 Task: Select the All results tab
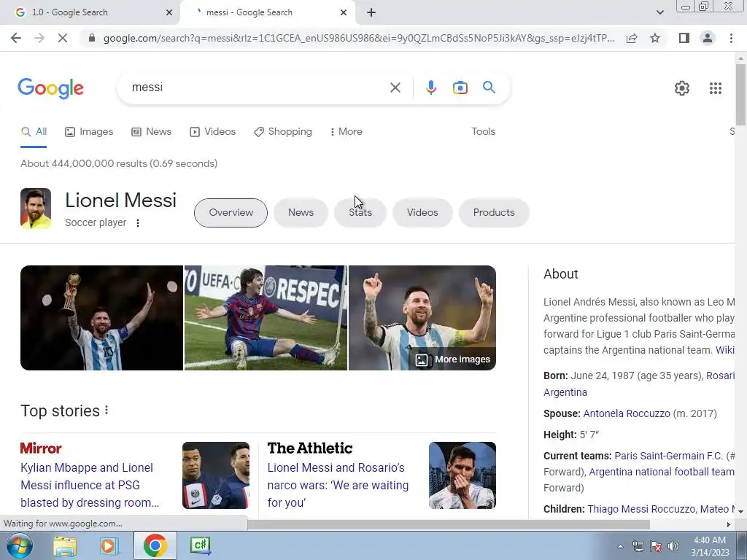pos(34,131)
